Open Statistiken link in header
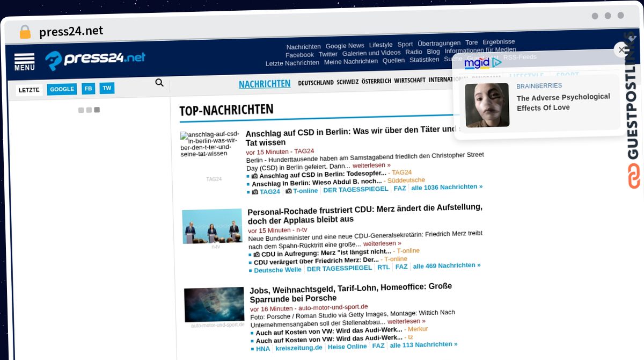 click(x=425, y=60)
